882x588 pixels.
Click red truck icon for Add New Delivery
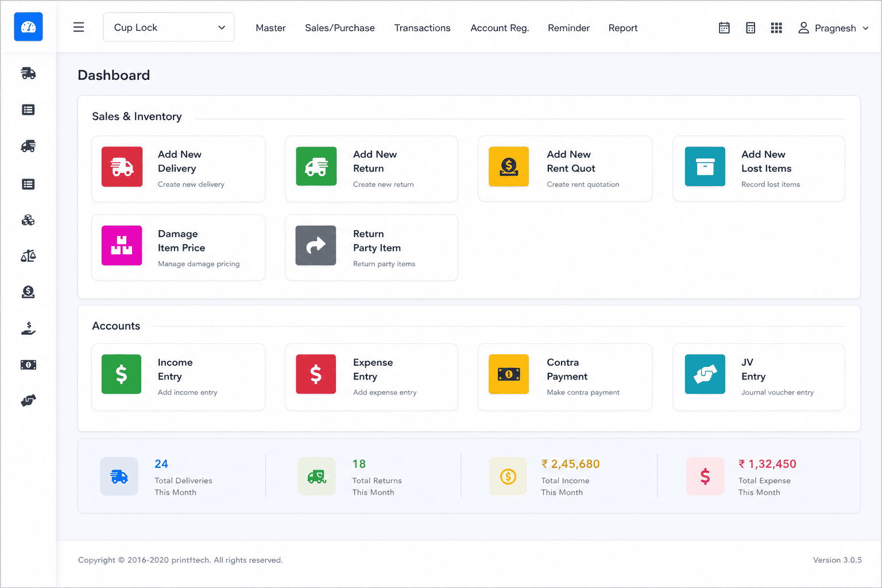pyautogui.click(x=122, y=167)
